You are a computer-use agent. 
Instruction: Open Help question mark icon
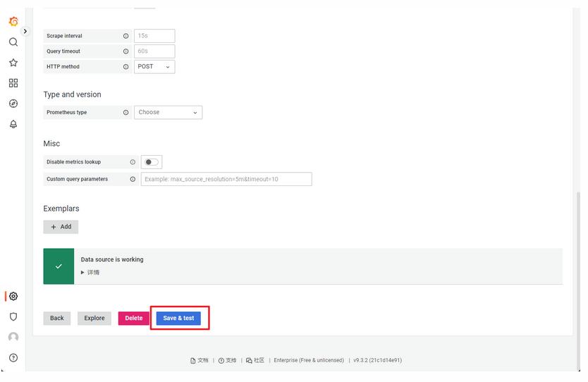[x=13, y=357]
